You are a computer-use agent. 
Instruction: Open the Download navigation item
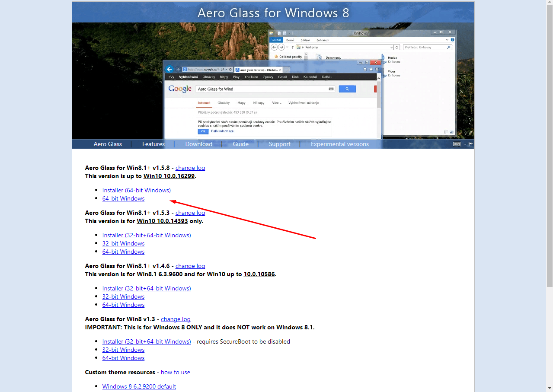199,144
